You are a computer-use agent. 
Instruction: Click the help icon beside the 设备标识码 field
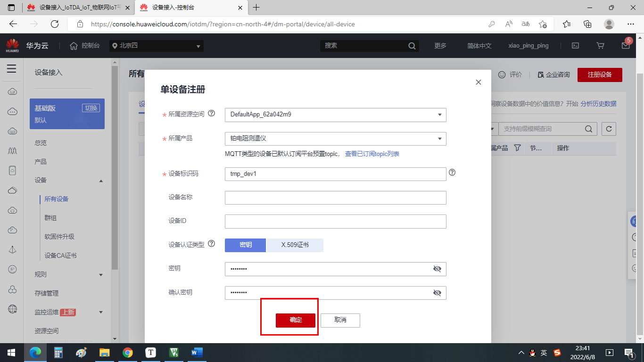452,173
